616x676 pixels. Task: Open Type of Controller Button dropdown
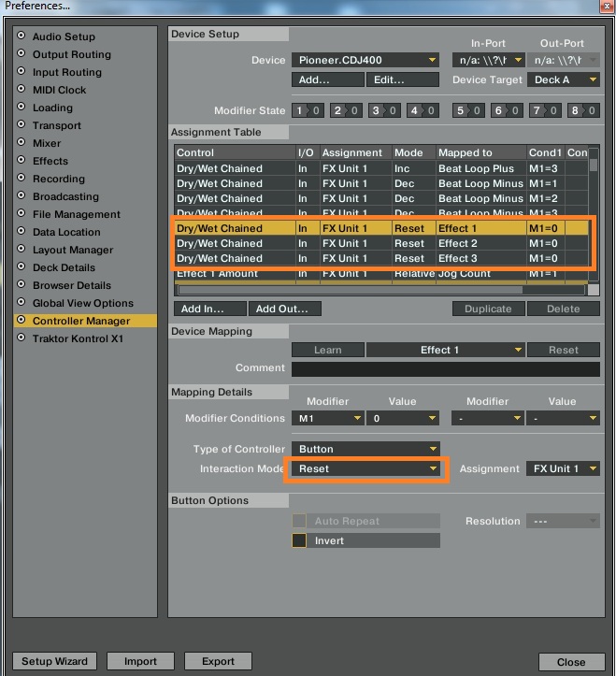point(365,449)
